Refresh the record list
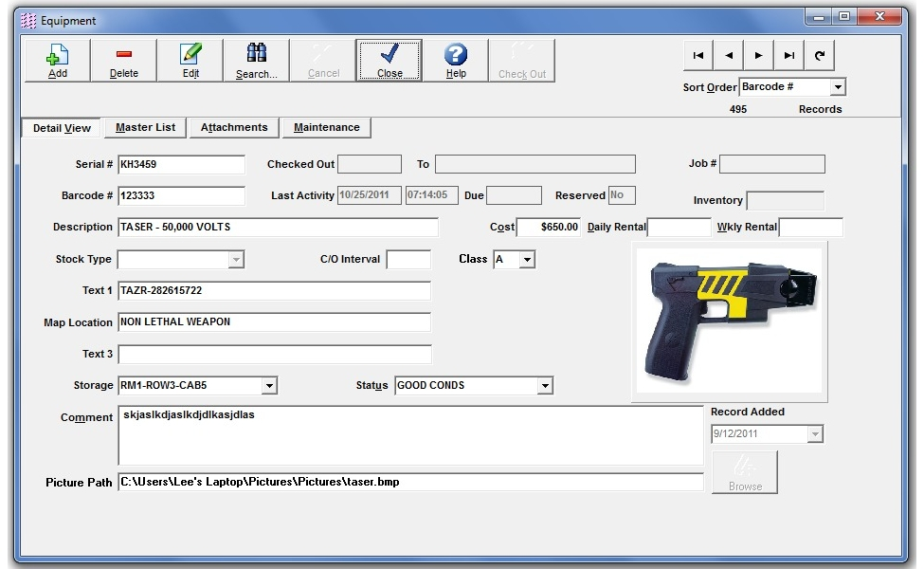Image resolution: width=924 pixels, height=569 pixels. 819,55
